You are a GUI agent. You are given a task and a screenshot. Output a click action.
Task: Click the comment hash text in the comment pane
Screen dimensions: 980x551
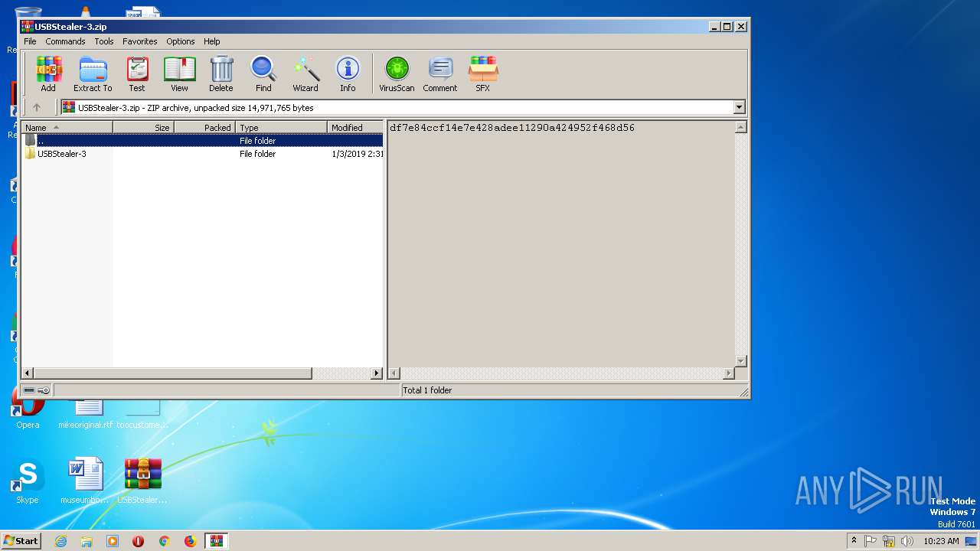(x=512, y=128)
